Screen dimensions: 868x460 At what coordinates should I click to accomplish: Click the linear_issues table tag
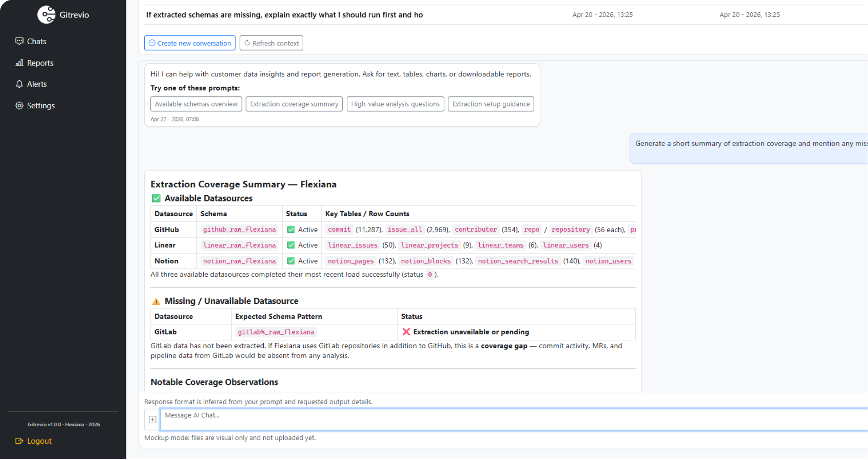(353, 245)
